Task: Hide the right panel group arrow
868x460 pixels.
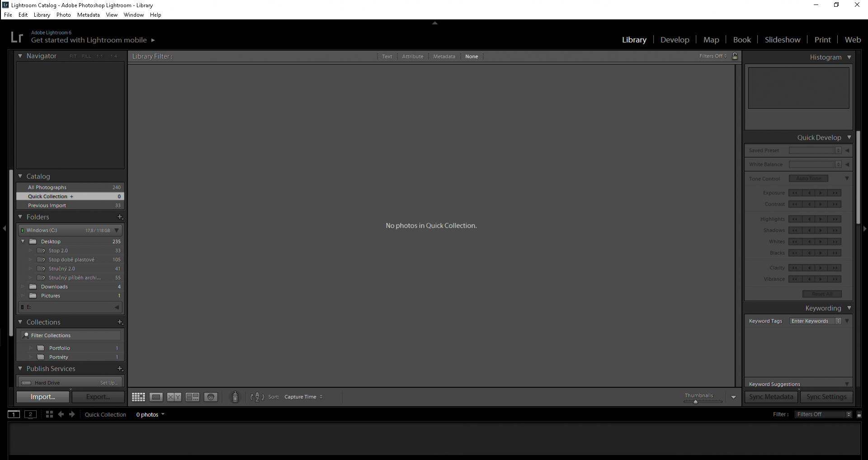Action: coord(865,229)
